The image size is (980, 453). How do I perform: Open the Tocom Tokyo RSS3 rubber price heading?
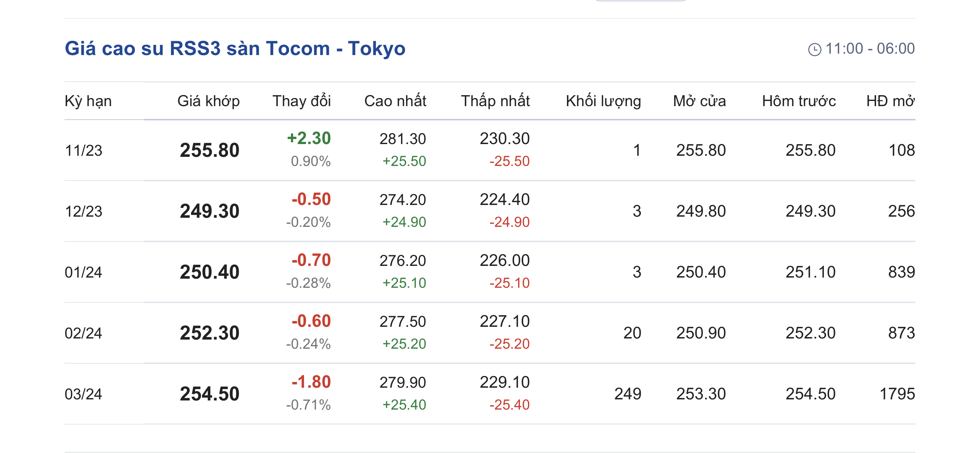(x=235, y=49)
